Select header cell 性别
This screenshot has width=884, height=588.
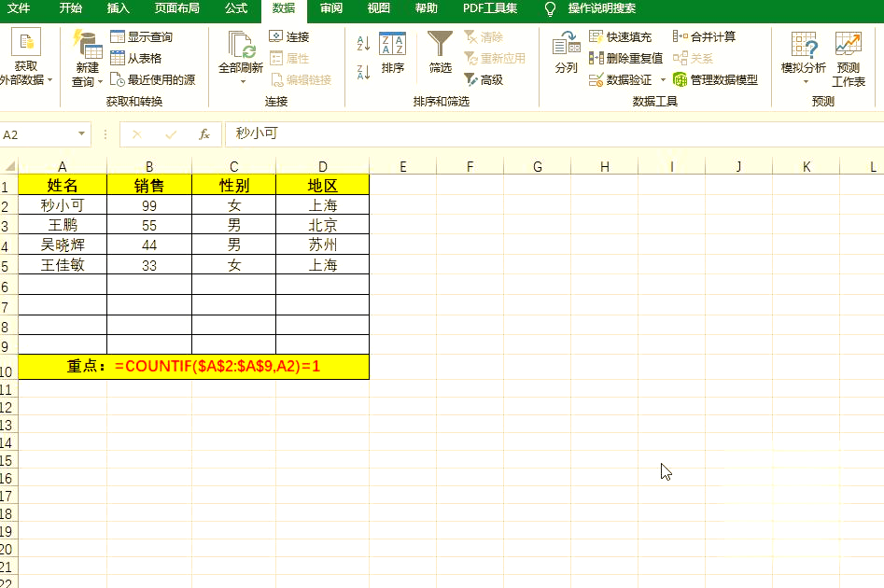[234, 185]
